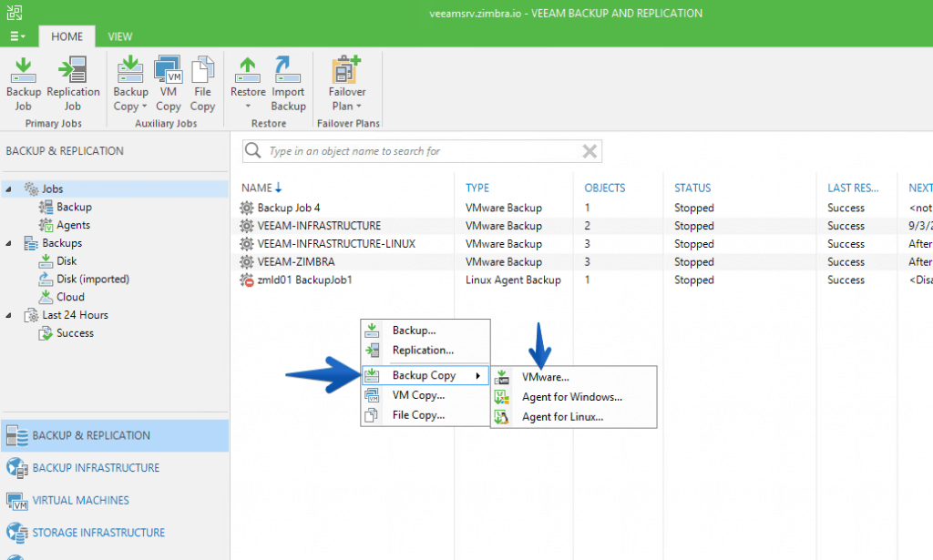Select the VEEAM-INFRASTRUCTURE job row
The image size is (933, 560).
(580, 226)
